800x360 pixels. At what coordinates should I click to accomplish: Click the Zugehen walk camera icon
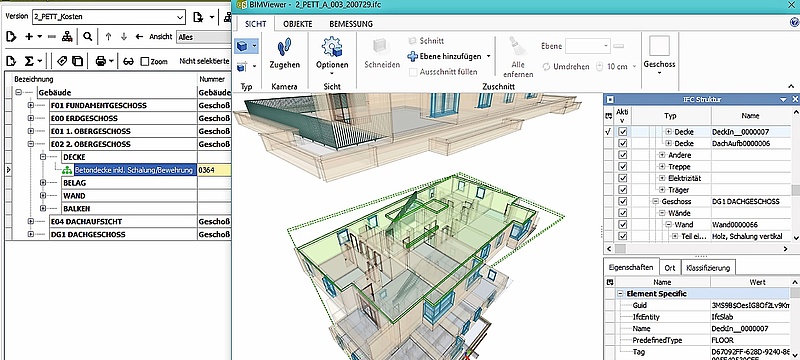point(284,47)
